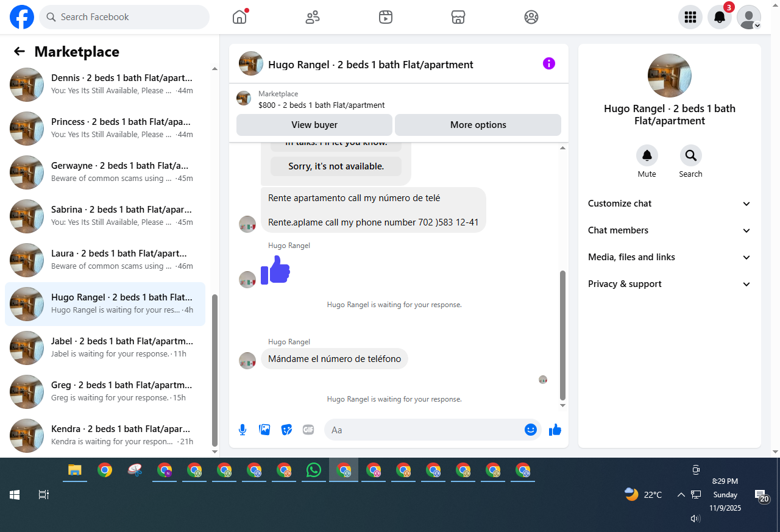This screenshot has height=532, width=780.
Task: Open Gerwayne conversation in the list
Action: 105,172
